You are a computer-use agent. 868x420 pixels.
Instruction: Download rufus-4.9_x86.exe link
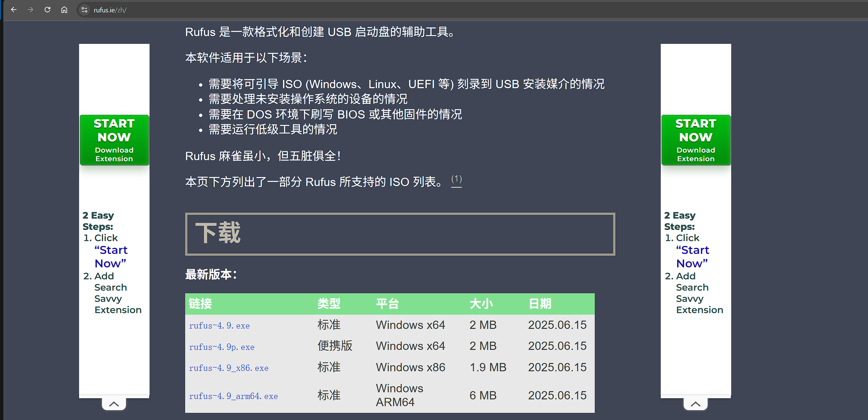point(229,368)
